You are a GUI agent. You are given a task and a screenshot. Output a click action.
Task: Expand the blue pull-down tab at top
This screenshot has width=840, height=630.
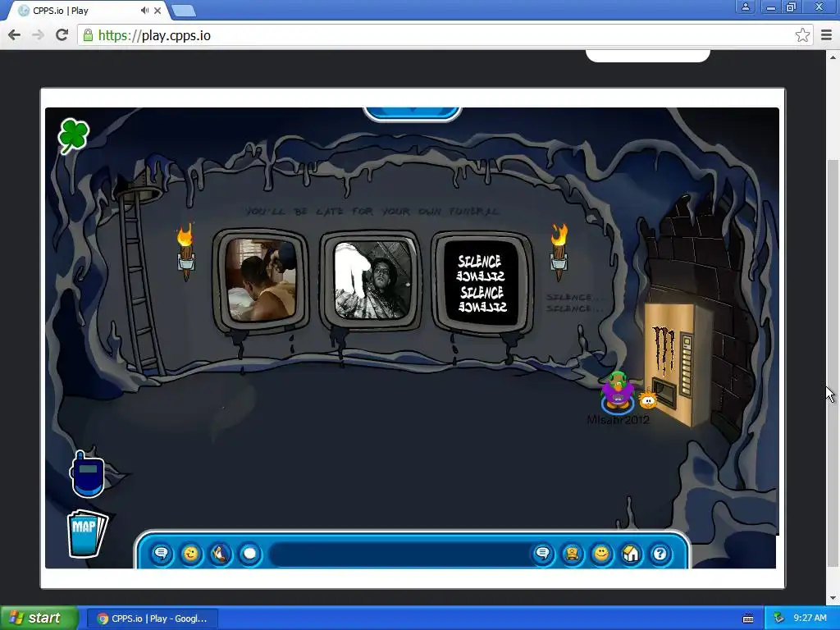(x=412, y=113)
